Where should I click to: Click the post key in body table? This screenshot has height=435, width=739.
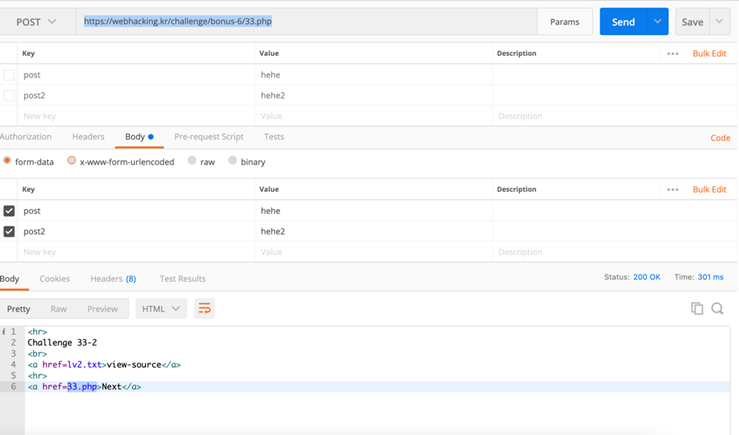pos(32,211)
